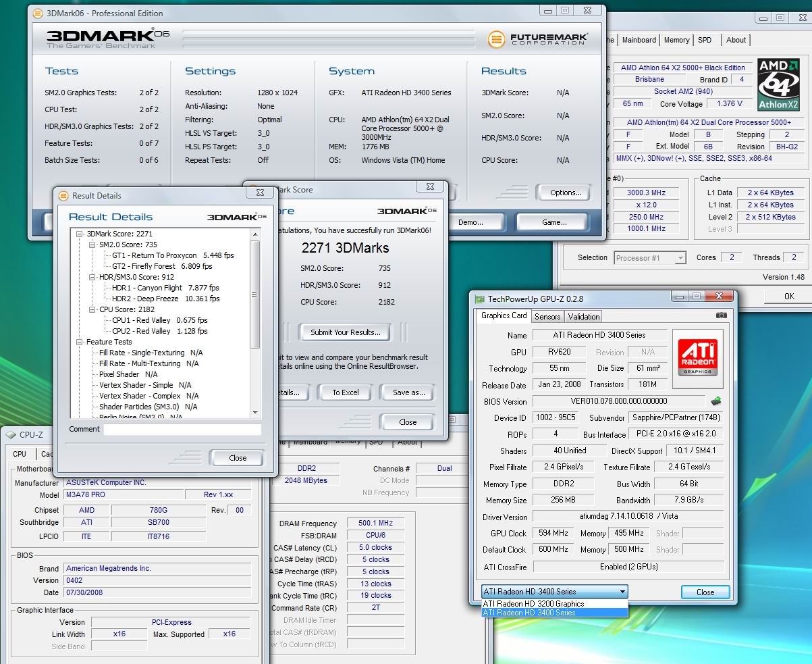
Task: Choose ATI Radeon HD 3200 Graphics from list
Action: click(554, 604)
